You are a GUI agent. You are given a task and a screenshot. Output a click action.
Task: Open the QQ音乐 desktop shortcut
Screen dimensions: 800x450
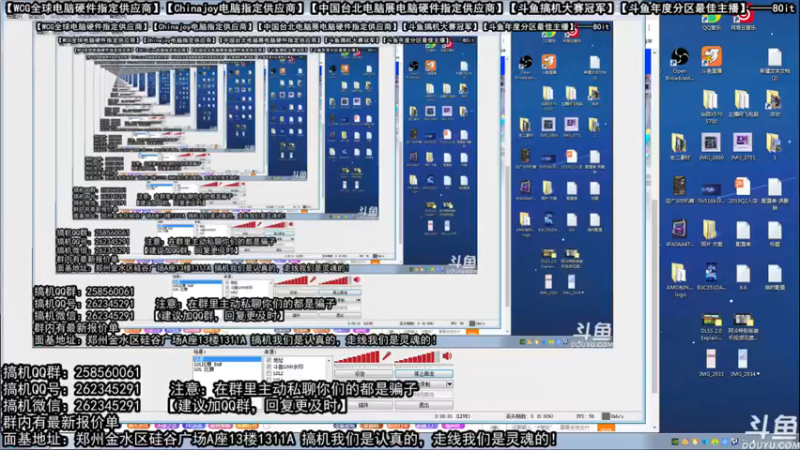point(711,22)
